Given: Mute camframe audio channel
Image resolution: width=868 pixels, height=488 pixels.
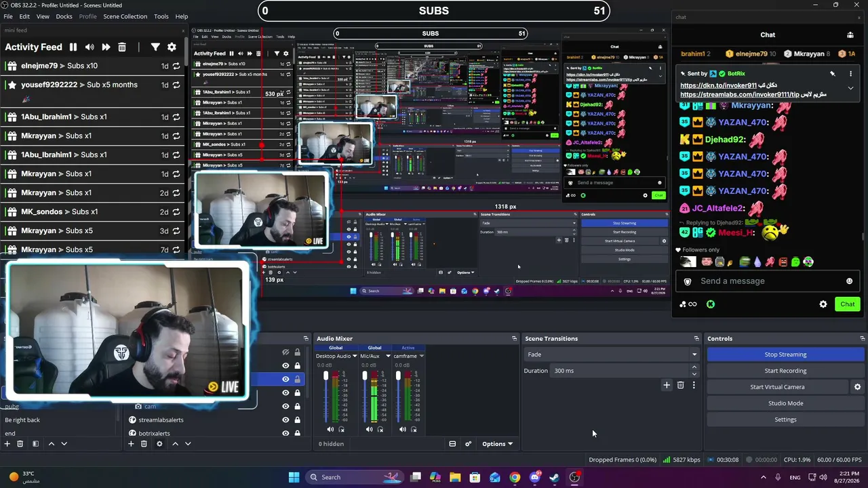Looking at the screenshot, I should pyautogui.click(x=403, y=429).
